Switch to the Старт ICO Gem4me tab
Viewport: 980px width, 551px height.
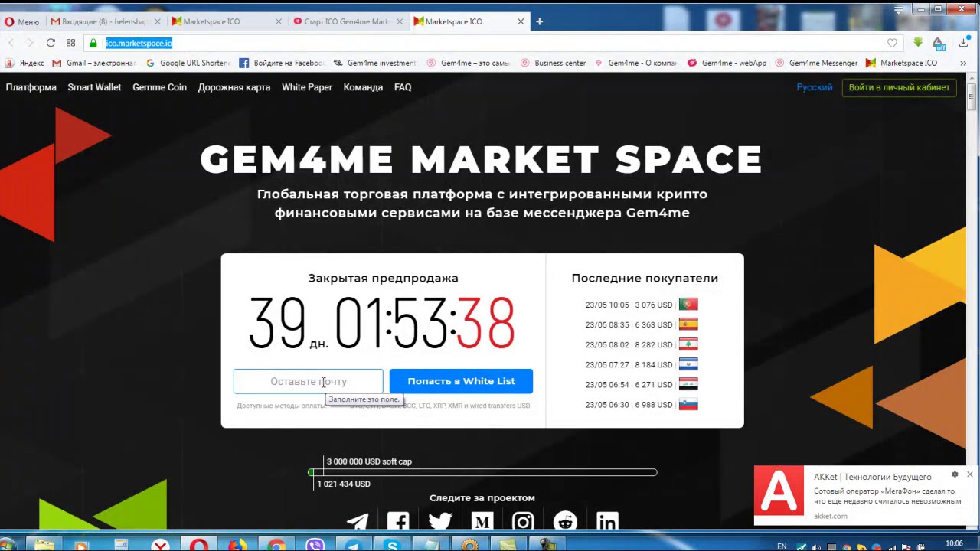[x=348, y=21]
